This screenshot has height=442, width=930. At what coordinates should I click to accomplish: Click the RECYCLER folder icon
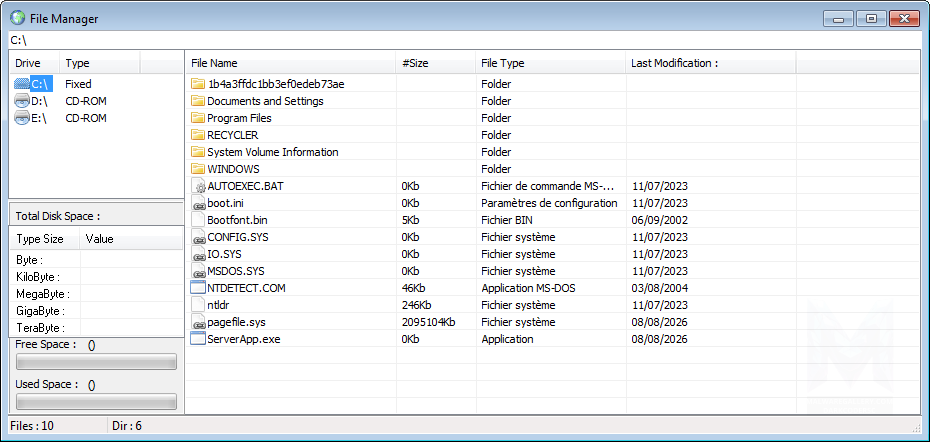(198, 135)
